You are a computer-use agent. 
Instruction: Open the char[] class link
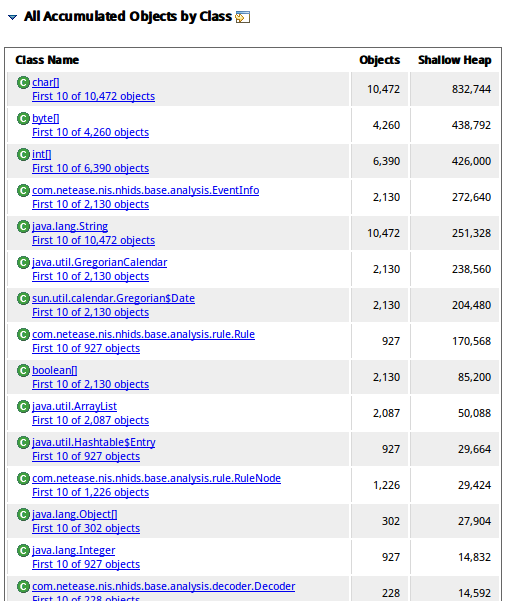coord(46,82)
